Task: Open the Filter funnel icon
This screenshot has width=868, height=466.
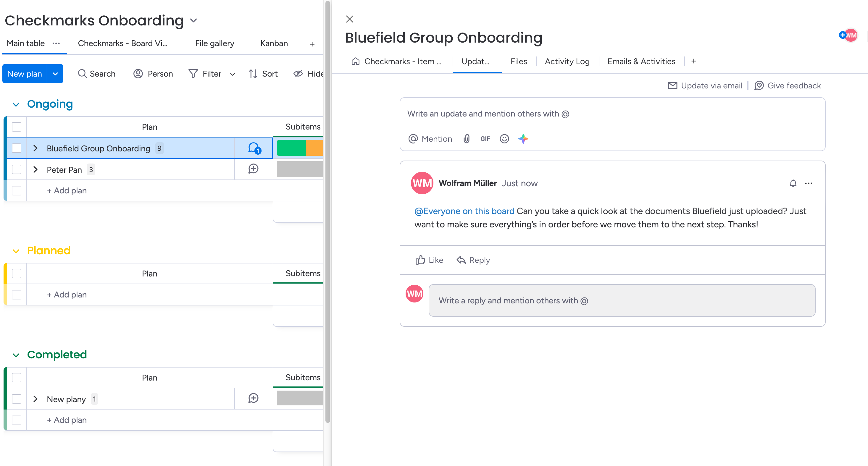Action: pos(193,73)
